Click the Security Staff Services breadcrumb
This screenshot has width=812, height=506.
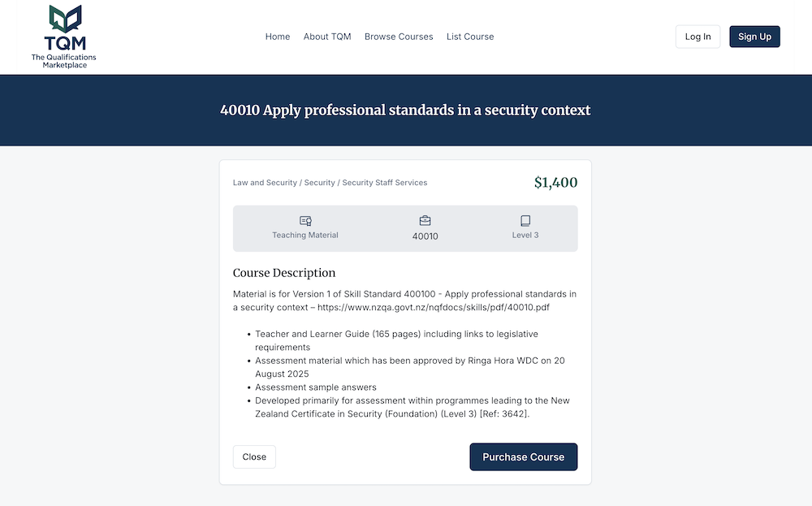(384, 183)
